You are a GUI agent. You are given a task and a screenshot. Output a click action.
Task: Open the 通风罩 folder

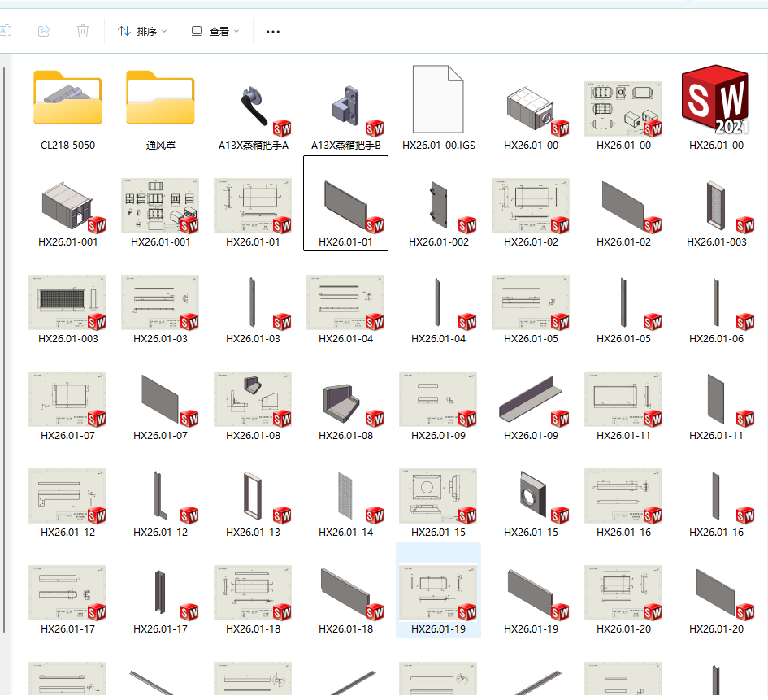click(160, 108)
